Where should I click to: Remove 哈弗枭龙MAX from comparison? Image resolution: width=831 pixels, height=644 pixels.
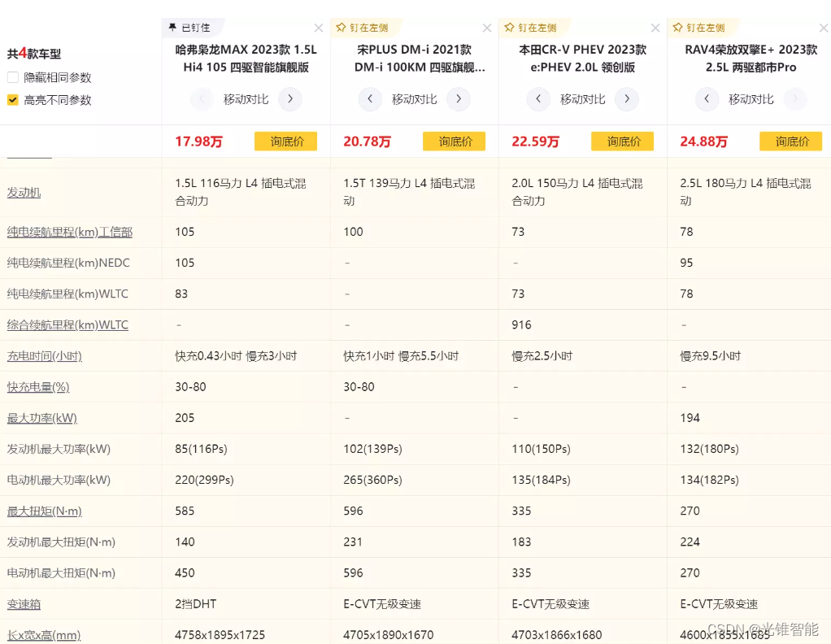319,28
